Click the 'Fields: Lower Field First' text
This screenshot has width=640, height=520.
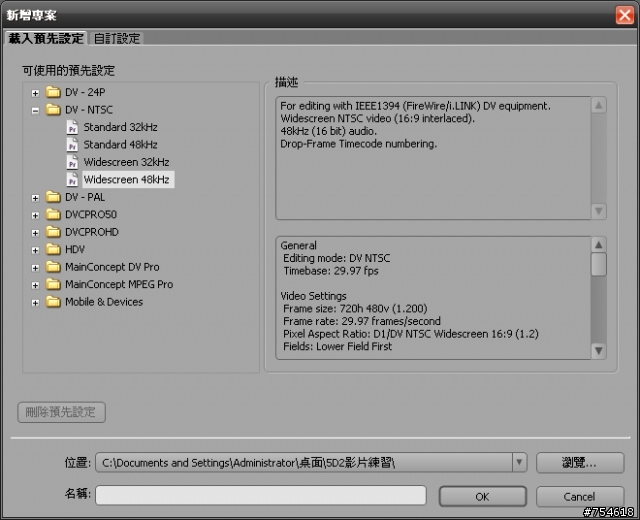338,347
